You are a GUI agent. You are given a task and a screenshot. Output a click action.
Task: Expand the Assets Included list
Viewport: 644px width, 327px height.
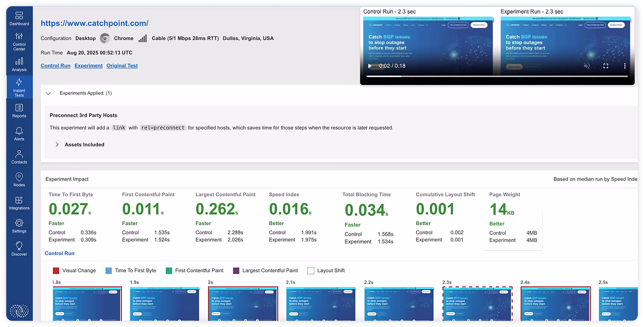coord(57,144)
